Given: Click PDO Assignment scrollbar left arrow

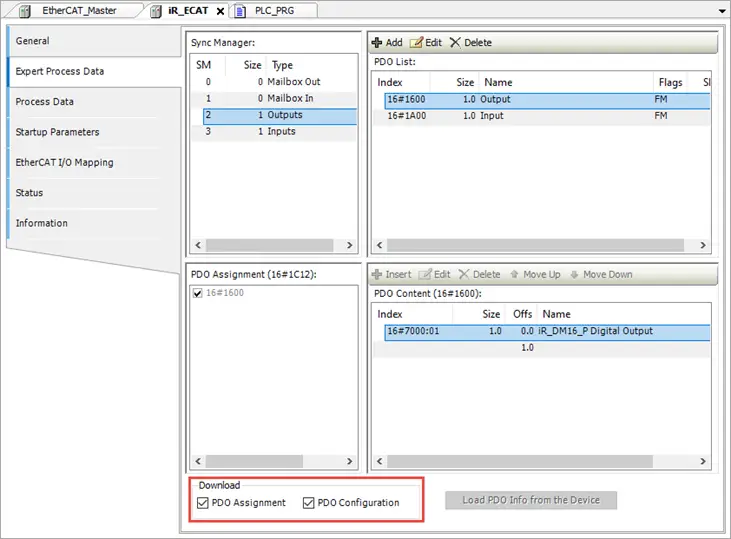Looking at the screenshot, I should 198,461.
